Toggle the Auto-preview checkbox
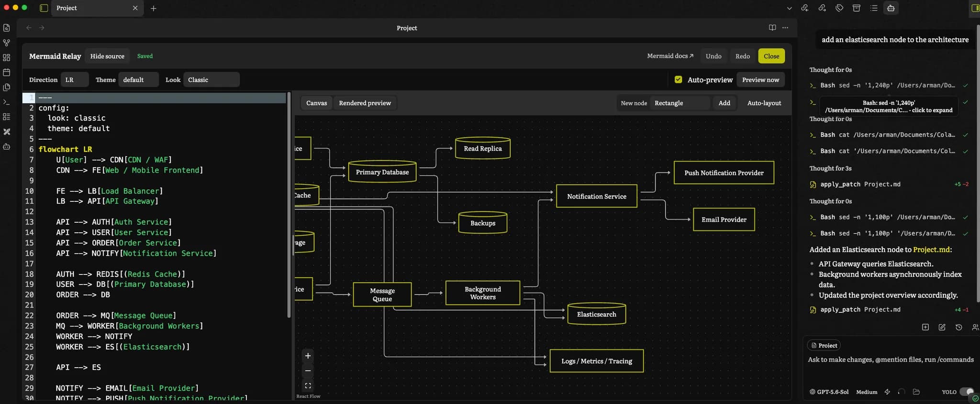The image size is (980, 404). point(679,79)
